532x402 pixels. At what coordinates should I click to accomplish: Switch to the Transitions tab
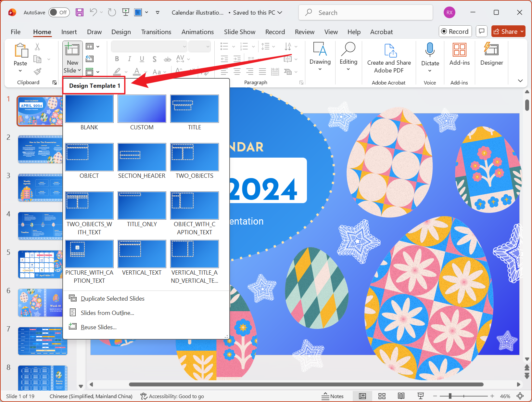pos(156,32)
